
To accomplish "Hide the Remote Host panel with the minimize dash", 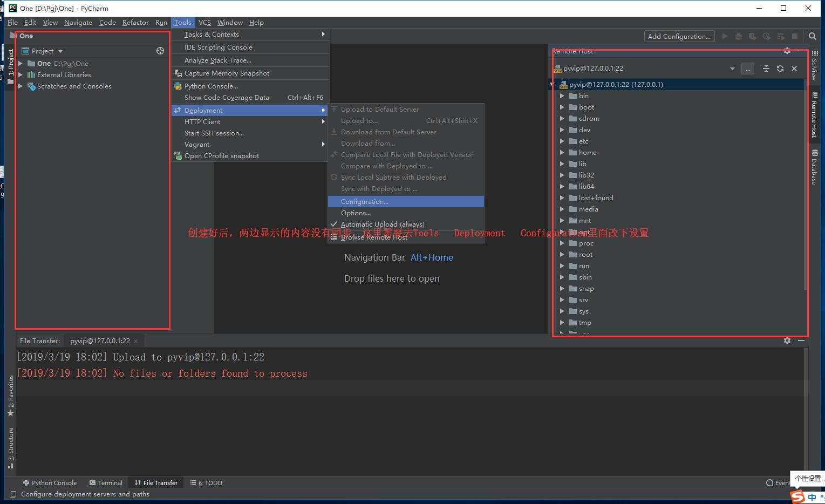I will [801, 51].
